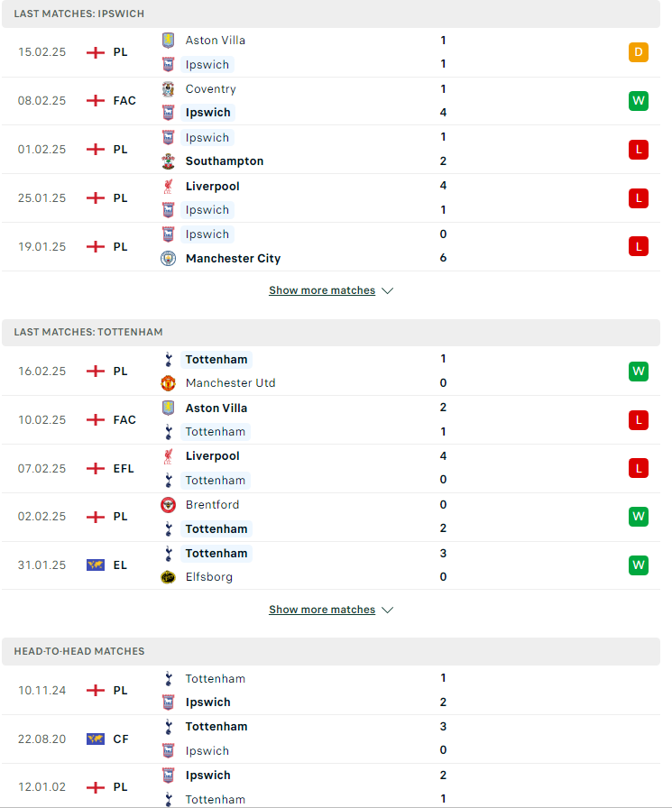Expand more matches under Ipswich section
The width and height of the screenshot is (672, 808).
coord(322,290)
